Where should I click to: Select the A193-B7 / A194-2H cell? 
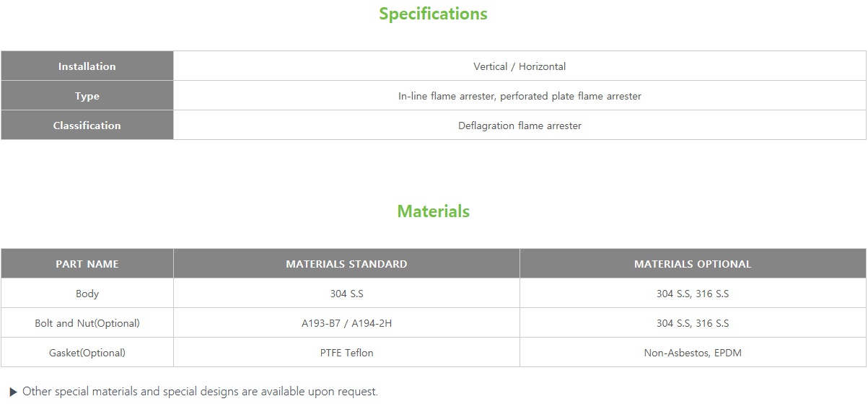click(346, 323)
